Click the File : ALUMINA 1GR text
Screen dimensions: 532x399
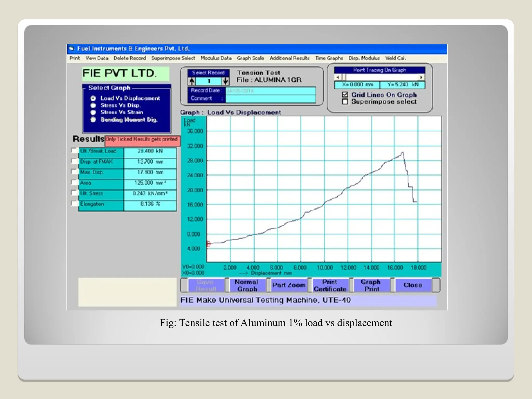click(269, 80)
